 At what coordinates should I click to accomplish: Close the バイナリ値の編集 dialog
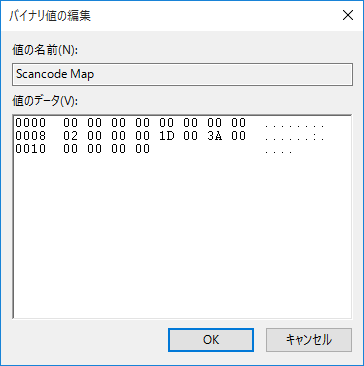(348, 15)
